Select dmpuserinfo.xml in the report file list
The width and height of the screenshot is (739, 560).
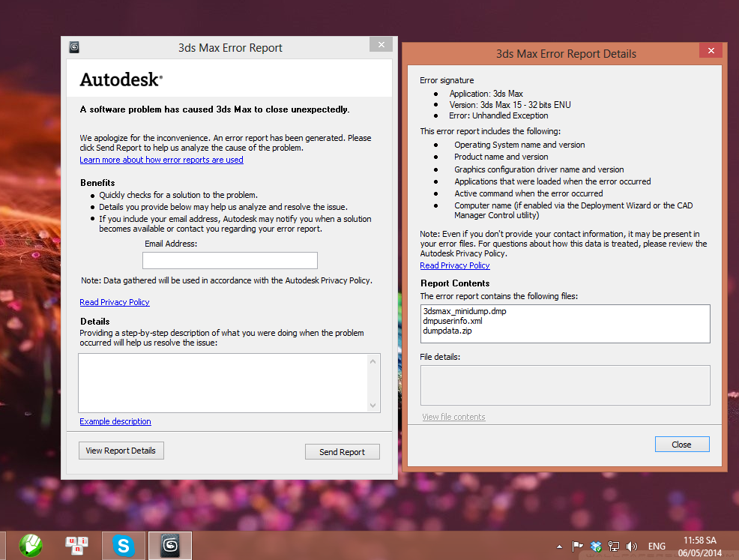click(453, 321)
